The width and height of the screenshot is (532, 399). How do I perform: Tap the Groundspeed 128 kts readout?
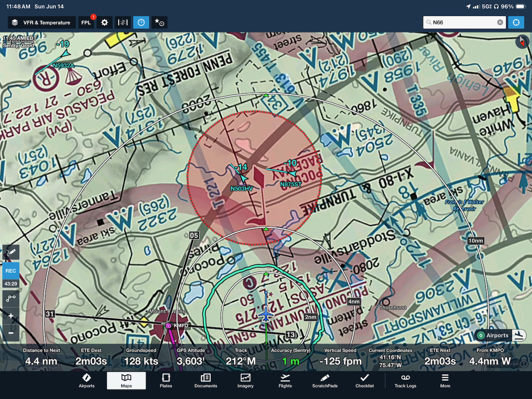(141, 357)
